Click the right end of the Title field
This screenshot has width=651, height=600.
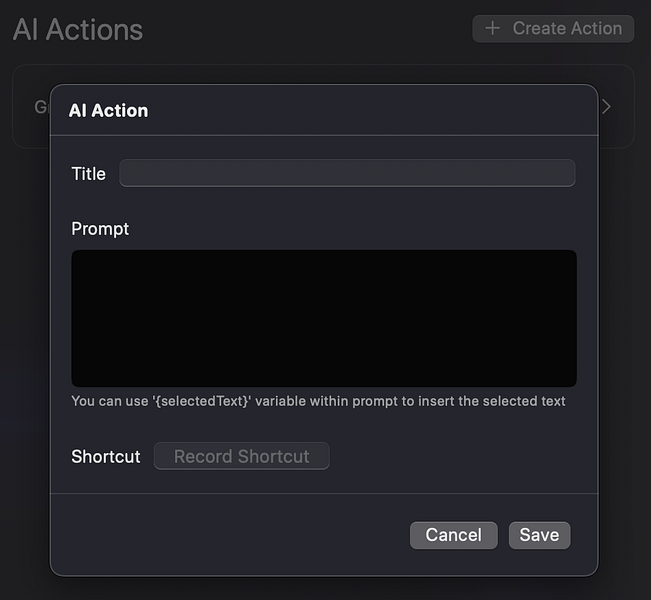click(x=563, y=173)
